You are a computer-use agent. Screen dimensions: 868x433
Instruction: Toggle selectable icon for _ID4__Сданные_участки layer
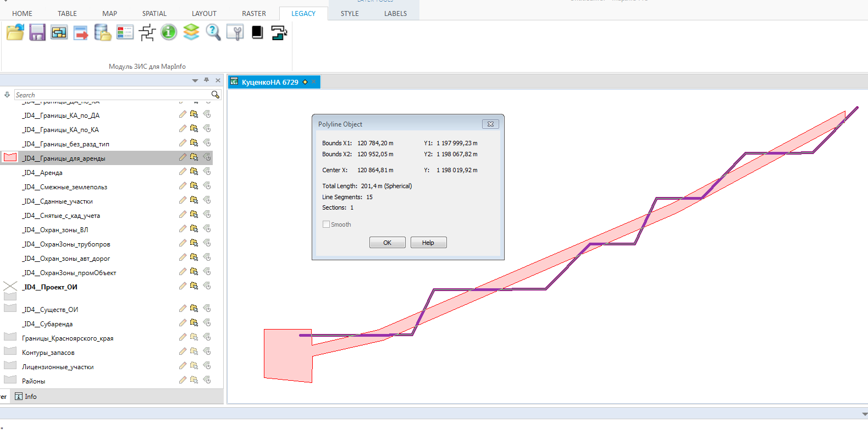pos(194,200)
